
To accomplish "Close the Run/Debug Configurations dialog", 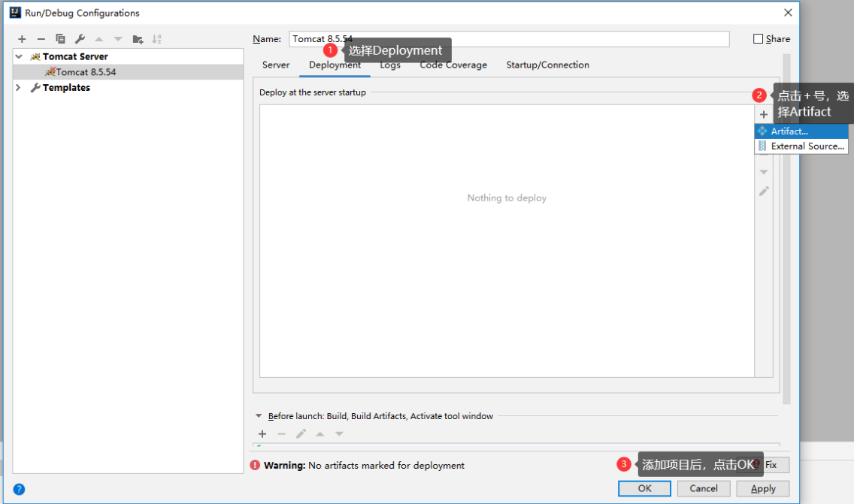I will click(x=788, y=13).
